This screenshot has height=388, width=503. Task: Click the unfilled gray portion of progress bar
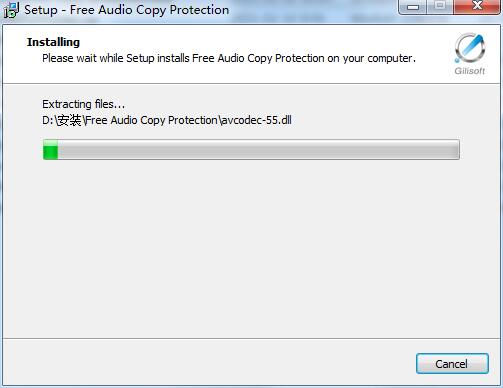pos(258,150)
